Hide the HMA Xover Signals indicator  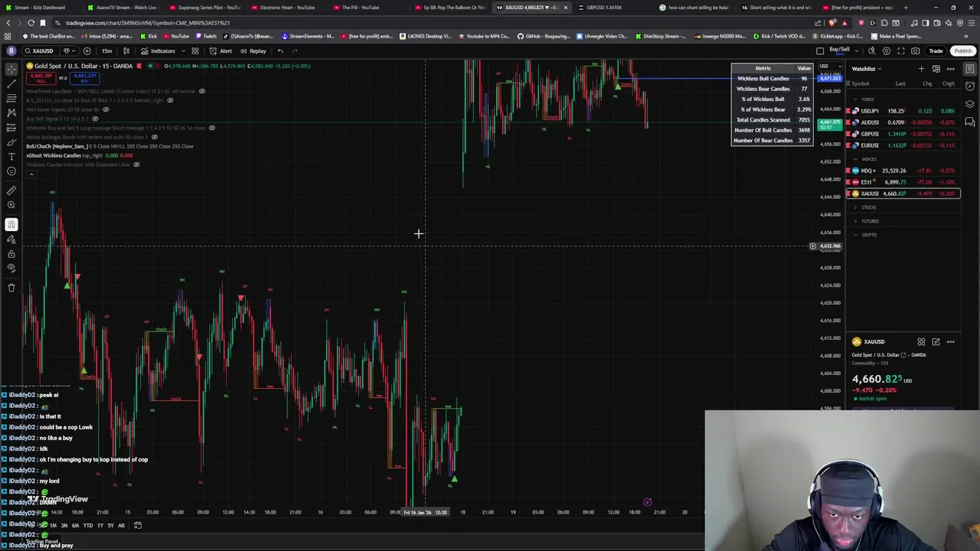[106, 109]
